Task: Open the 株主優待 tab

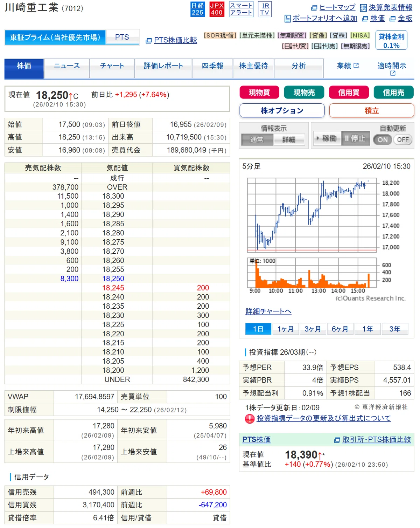Action: (x=253, y=68)
